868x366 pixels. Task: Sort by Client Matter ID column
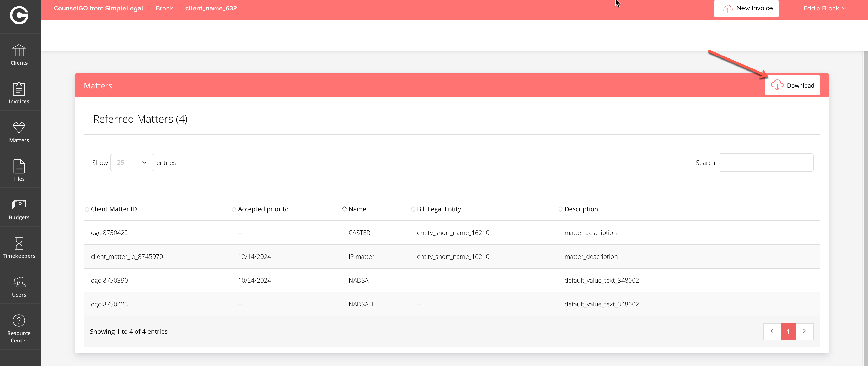pyautogui.click(x=114, y=209)
